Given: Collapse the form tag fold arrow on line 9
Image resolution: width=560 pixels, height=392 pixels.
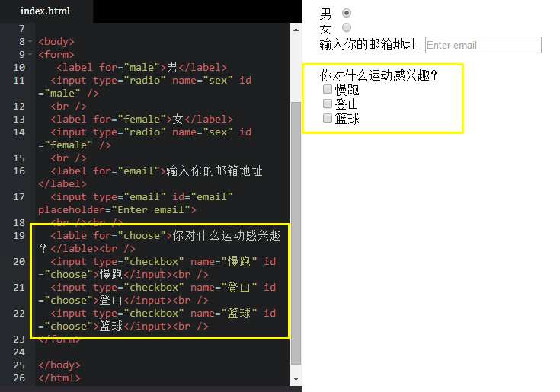Looking at the screenshot, I should coord(30,55).
